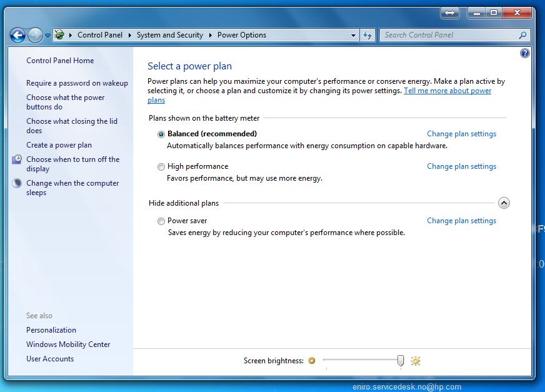This screenshot has height=392, width=545.
Task: Change plan settings for Power saver
Action: tap(462, 221)
